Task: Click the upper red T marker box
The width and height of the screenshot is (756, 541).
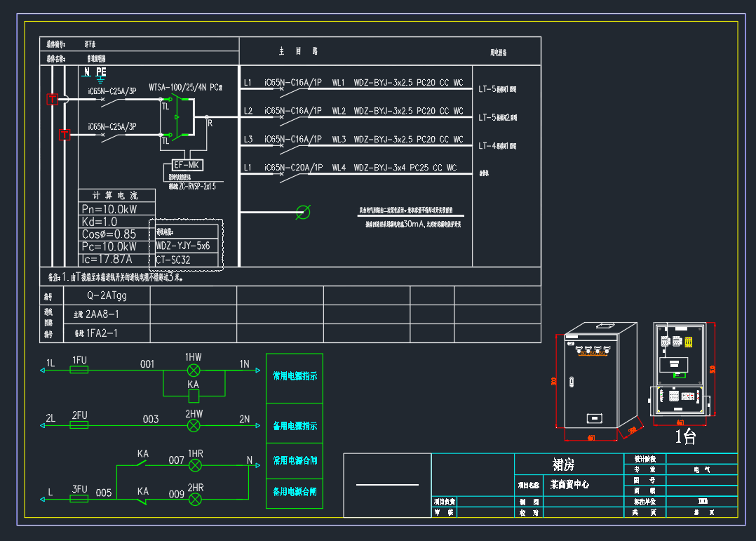Action: pyautogui.click(x=52, y=99)
